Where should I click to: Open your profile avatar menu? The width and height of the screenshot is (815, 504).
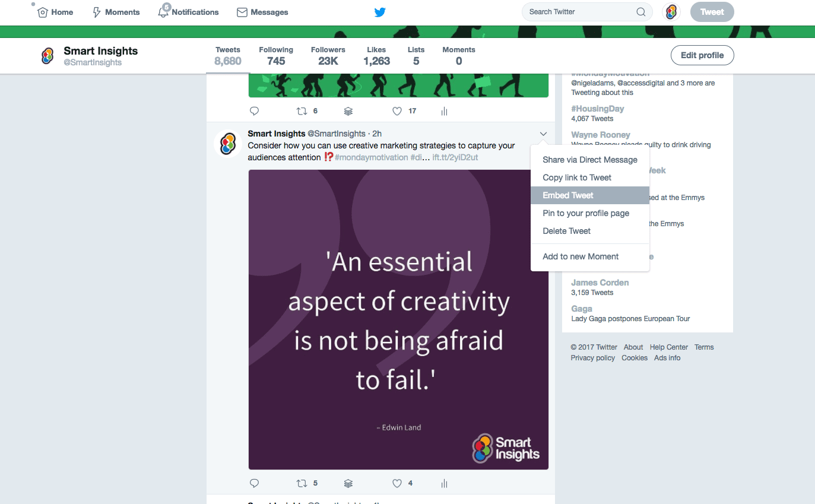pos(671,11)
